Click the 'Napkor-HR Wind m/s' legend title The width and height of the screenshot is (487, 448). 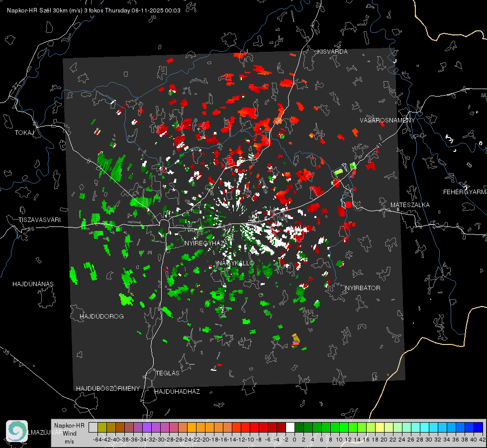pyautogui.click(x=69, y=434)
